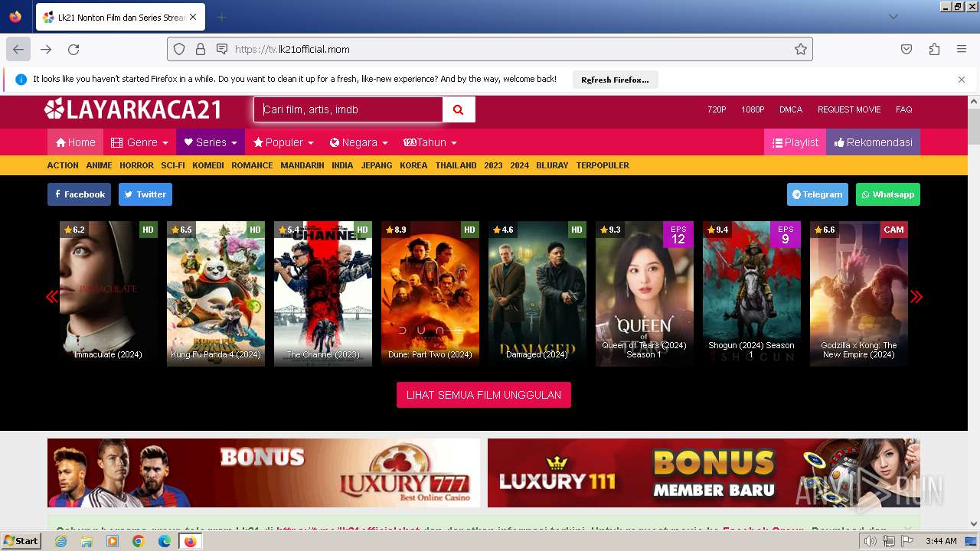Open the REQUEST MOVIE link
This screenshot has width=980, height=551.
click(849, 109)
